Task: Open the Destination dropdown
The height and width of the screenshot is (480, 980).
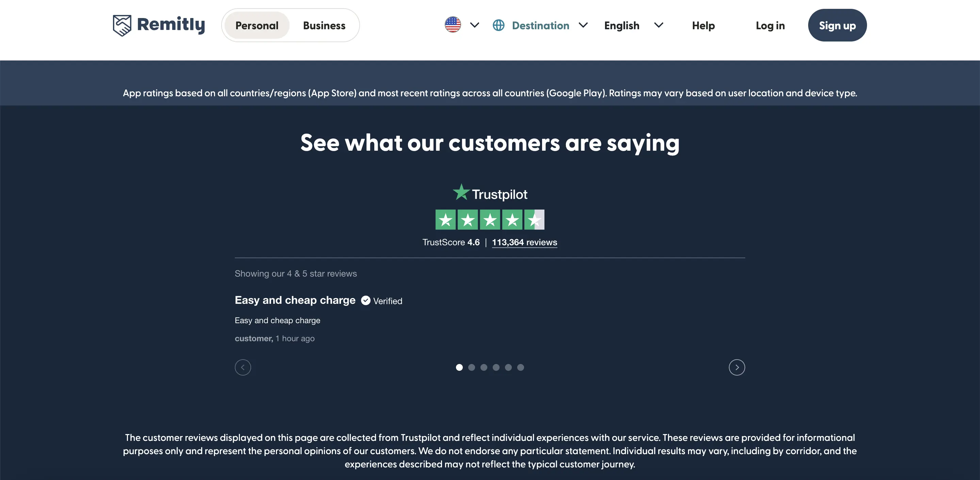Action: [x=540, y=25]
